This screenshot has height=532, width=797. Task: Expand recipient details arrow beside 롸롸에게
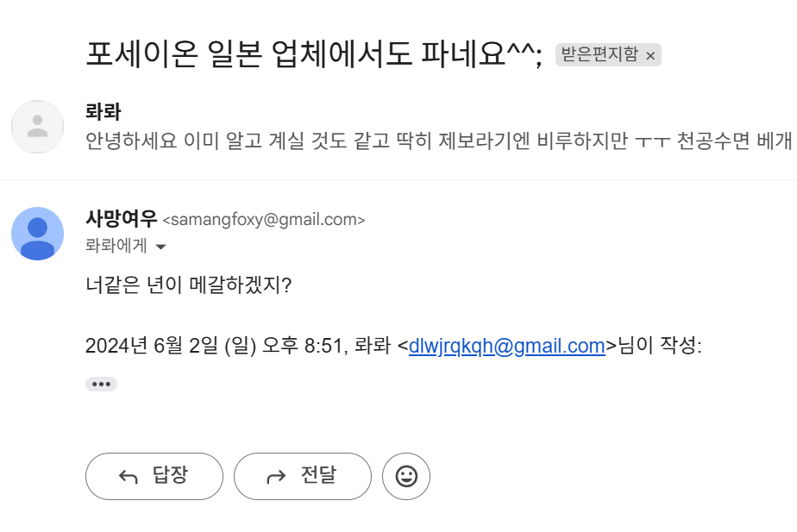[160, 247]
